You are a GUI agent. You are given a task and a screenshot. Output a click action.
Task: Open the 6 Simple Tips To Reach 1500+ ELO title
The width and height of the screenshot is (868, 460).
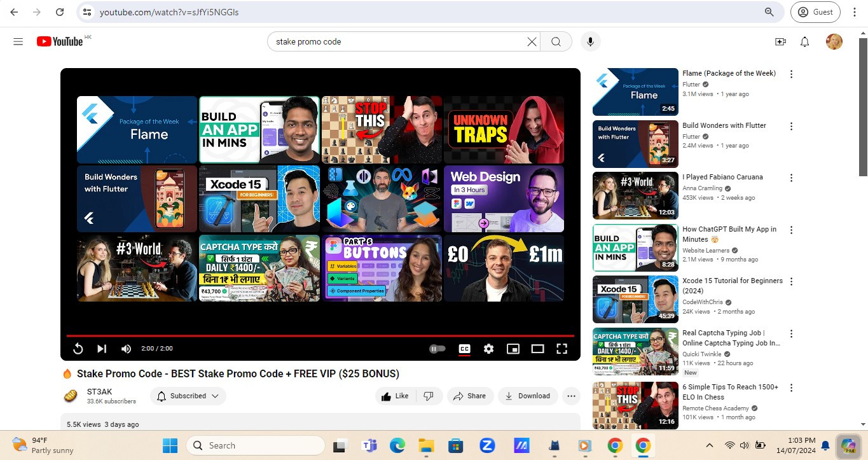tap(731, 392)
